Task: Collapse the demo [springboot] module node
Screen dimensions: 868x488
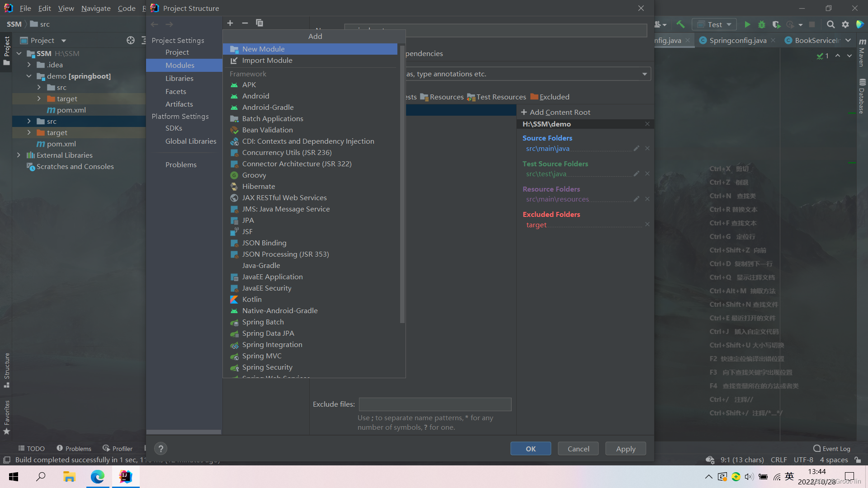Action: coord(29,76)
